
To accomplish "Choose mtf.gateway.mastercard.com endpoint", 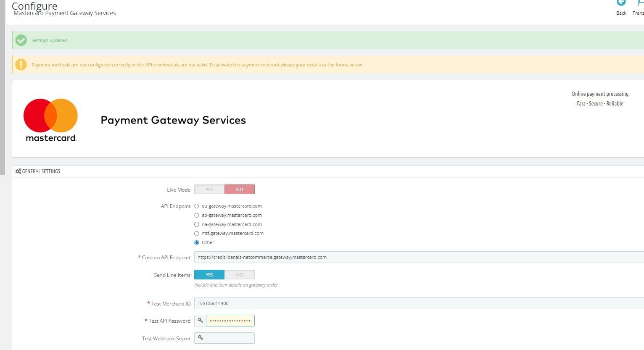I will [197, 233].
